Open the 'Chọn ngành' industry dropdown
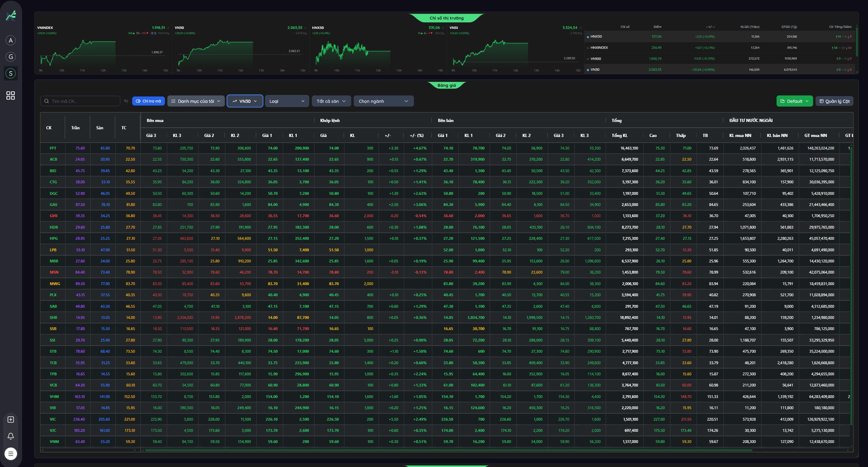The width and height of the screenshot is (868, 467). 383,101
